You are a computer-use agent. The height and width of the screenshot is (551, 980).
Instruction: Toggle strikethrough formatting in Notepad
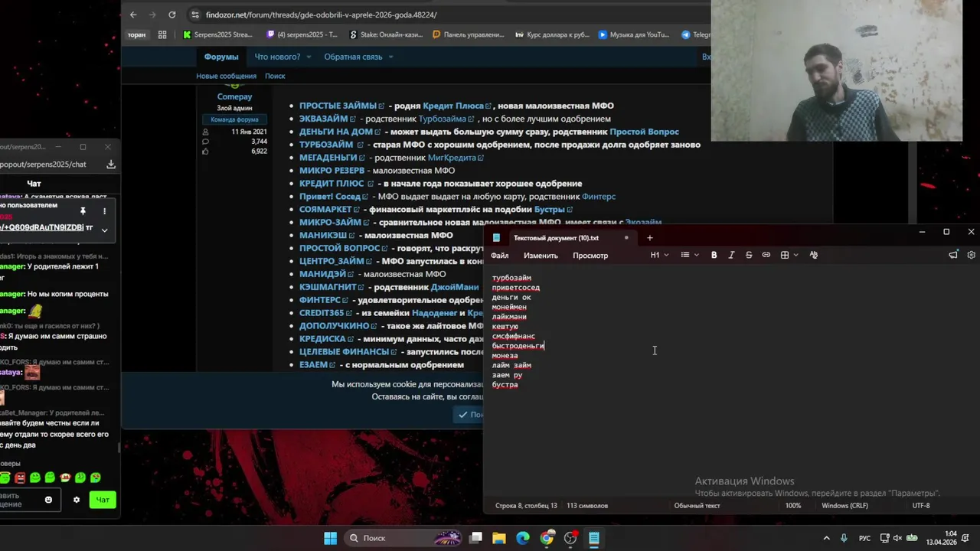(x=749, y=255)
